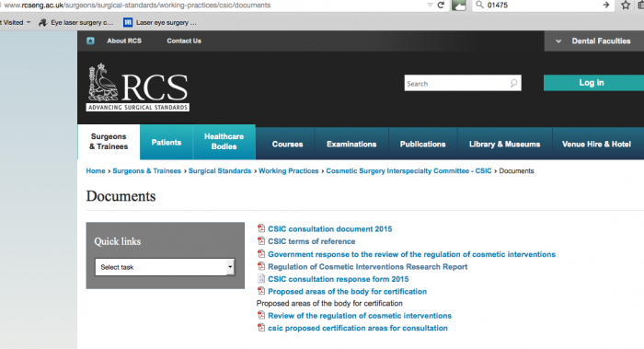The image size is (644, 349).
Task: Open CSIC terms of reference link
Action: click(312, 241)
